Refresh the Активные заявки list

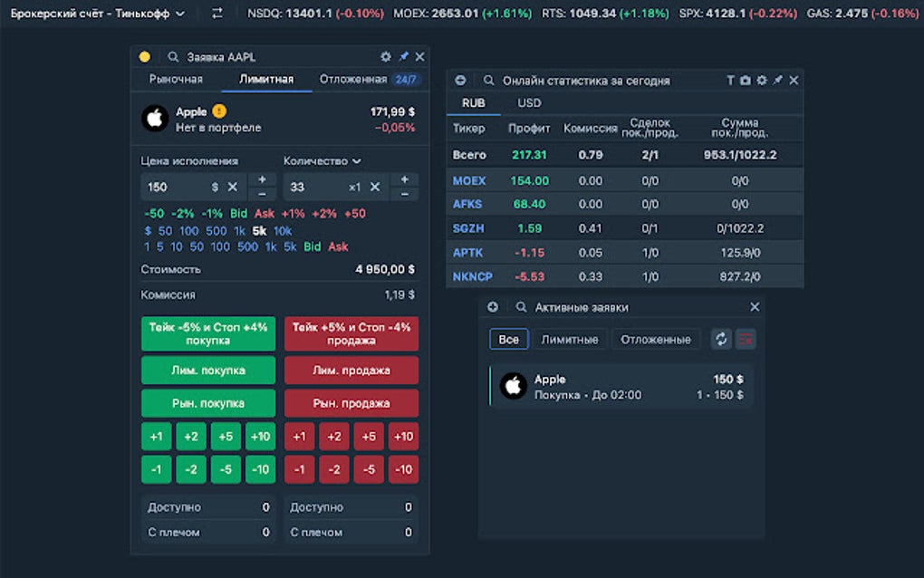[721, 337]
